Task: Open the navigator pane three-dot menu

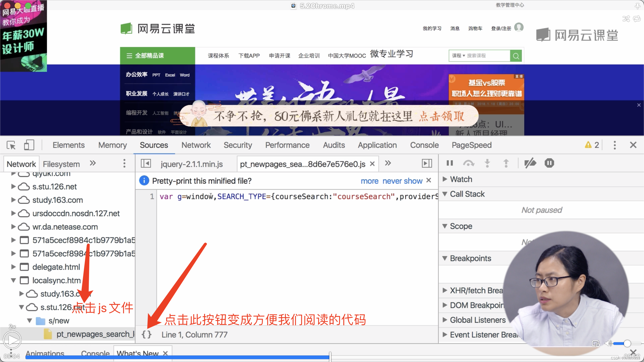Action: [124, 163]
